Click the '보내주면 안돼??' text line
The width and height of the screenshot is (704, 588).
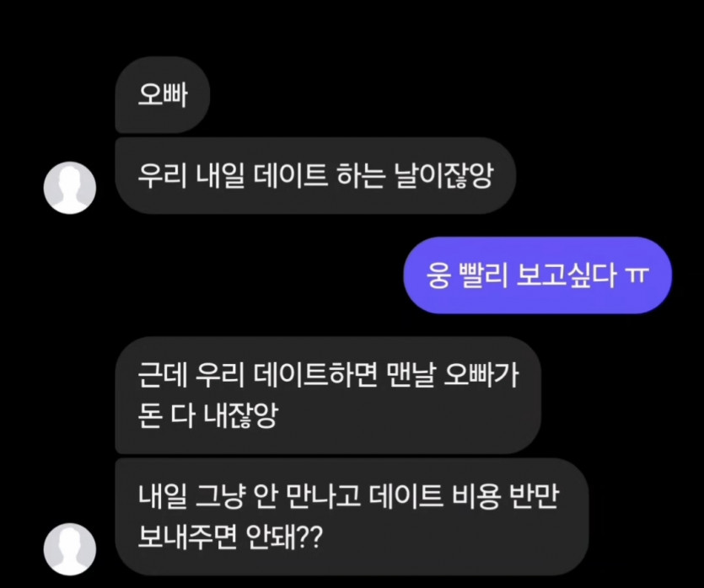pos(230,537)
